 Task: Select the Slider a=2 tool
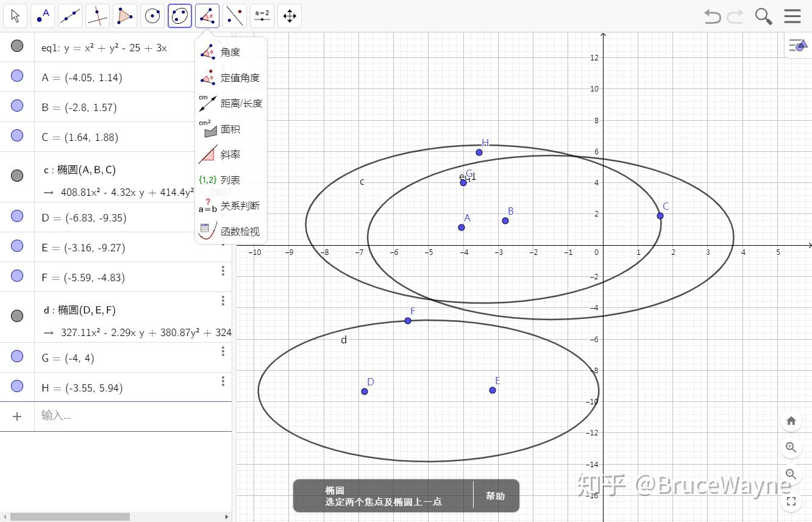[x=262, y=16]
